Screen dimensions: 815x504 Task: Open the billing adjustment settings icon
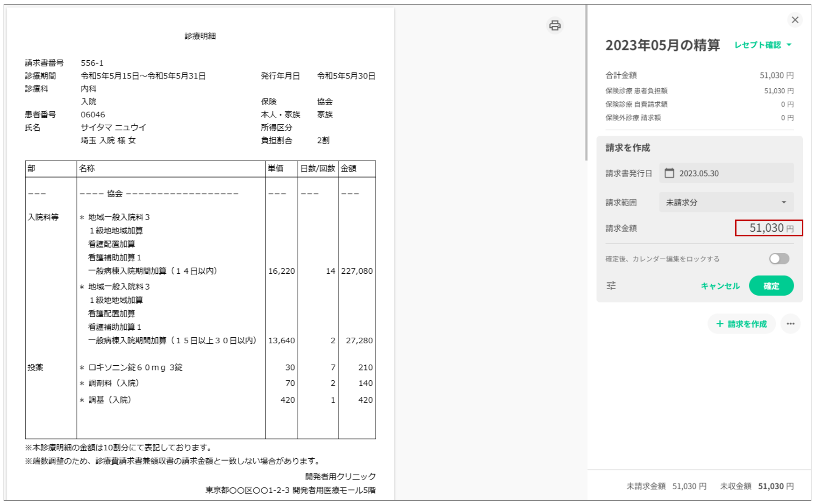[611, 285]
